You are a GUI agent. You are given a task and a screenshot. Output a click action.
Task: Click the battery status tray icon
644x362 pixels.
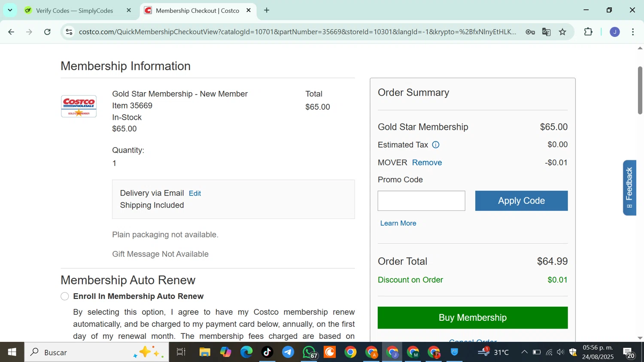coord(537,352)
